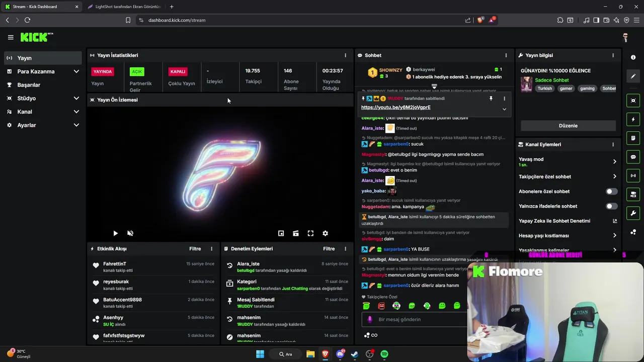Toggle the wrench stream info widget icon
Image resolution: width=644 pixels, height=362 pixels.
(x=633, y=213)
